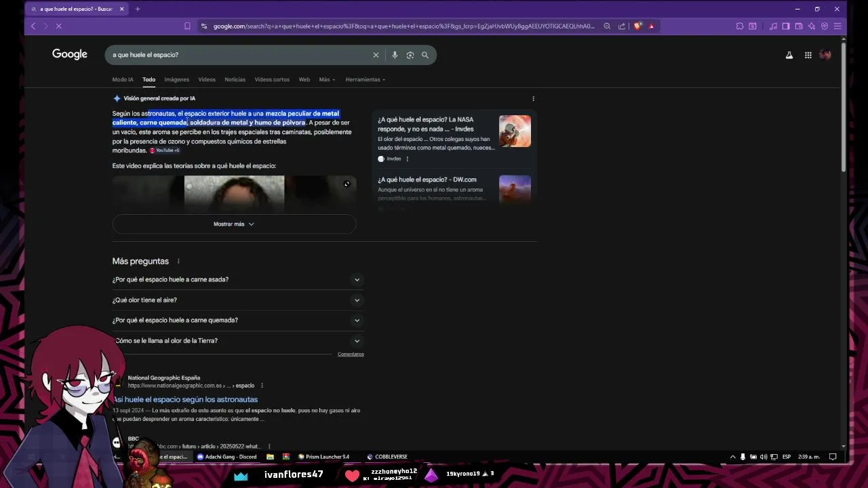Screen dimensions: 868x488
Task: Show hidden system tray icons chevron
Action: [x=732, y=457]
